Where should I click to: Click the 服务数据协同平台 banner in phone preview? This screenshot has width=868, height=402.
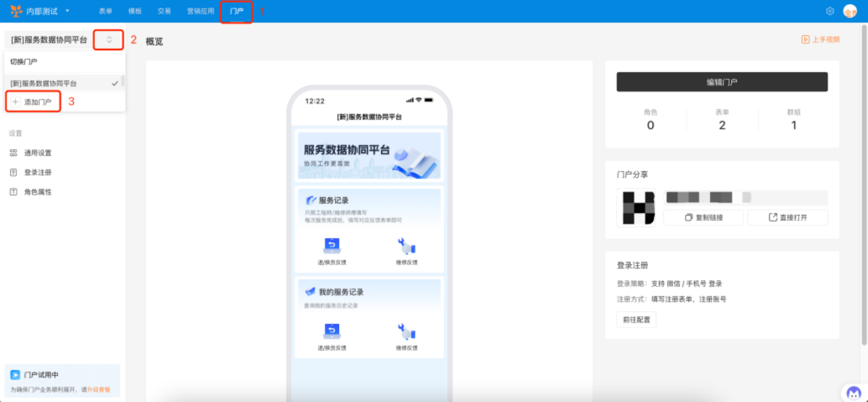click(369, 156)
